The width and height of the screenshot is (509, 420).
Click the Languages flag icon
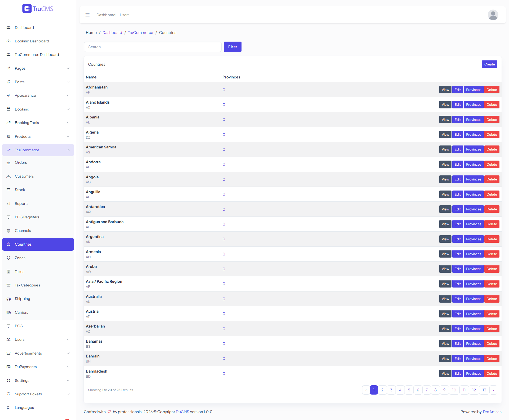[8, 408]
